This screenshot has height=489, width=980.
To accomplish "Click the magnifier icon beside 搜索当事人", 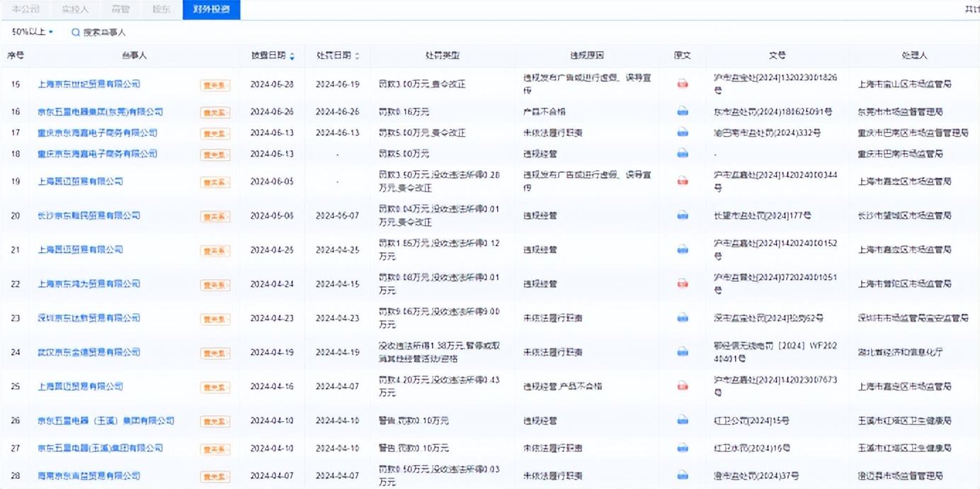I will coord(76,33).
